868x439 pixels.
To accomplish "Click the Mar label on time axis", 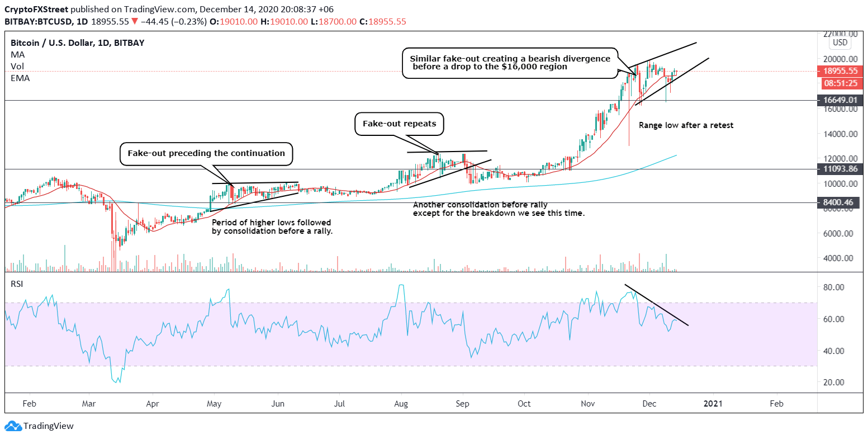I will pyautogui.click(x=88, y=403).
